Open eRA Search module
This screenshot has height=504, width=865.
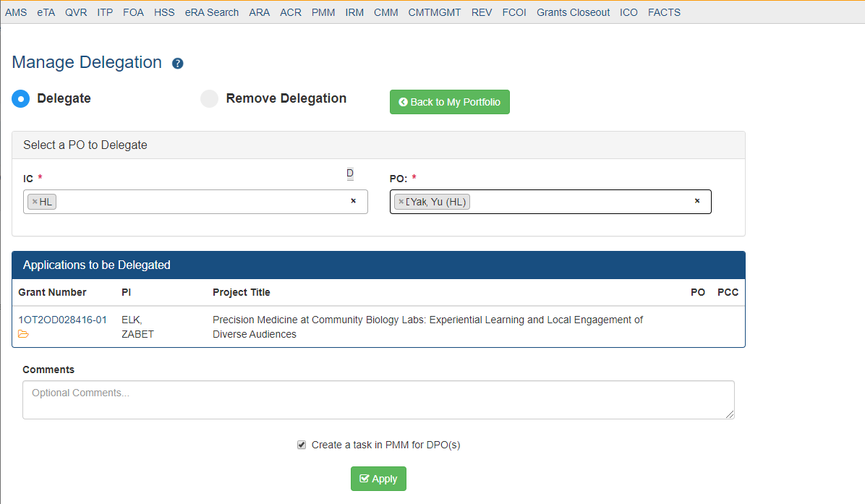pos(212,12)
